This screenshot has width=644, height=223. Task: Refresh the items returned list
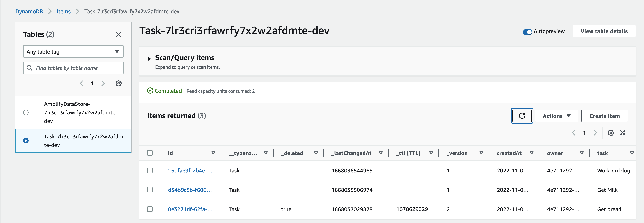pyautogui.click(x=522, y=116)
